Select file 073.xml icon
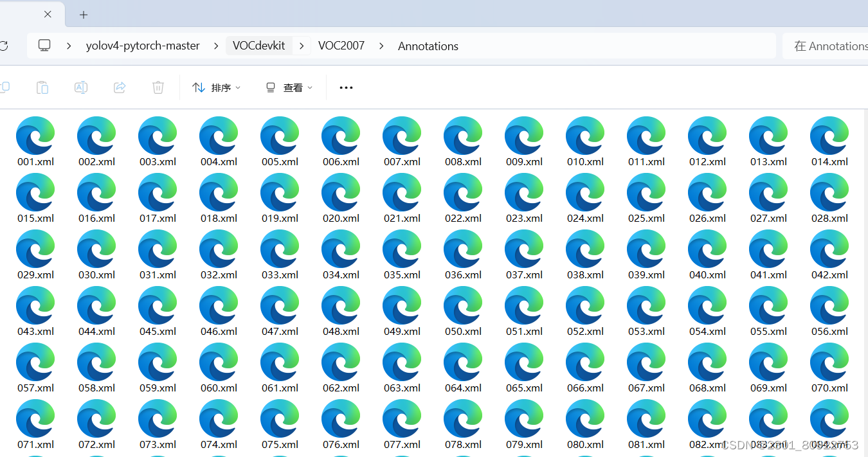Image resolution: width=868 pixels, height=457 pixels. pyautogui.click(x=158, y=418)
